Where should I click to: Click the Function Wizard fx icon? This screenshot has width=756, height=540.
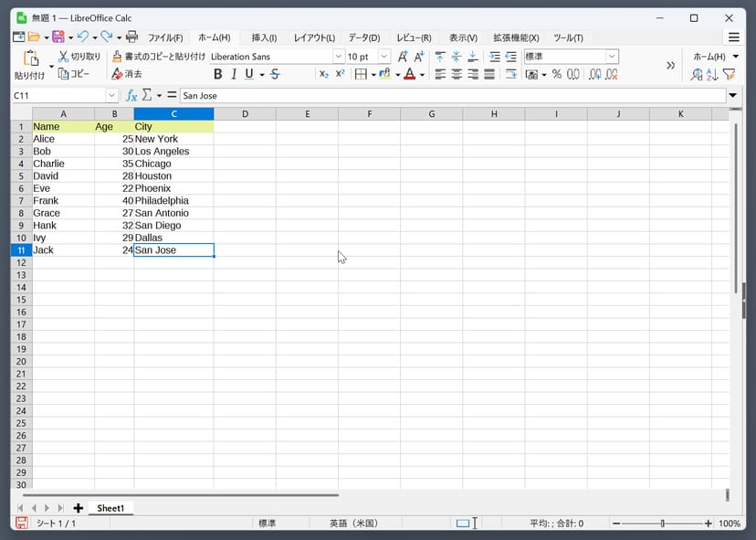coord(131,95)
